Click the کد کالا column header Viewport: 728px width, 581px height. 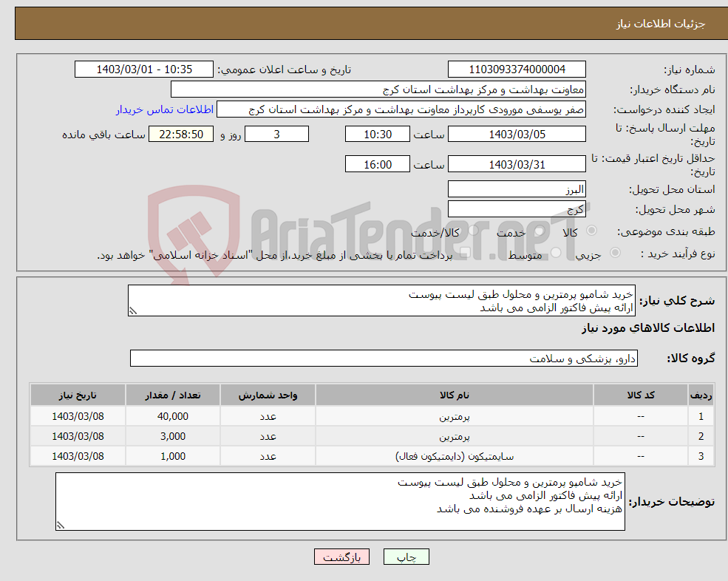641,395
